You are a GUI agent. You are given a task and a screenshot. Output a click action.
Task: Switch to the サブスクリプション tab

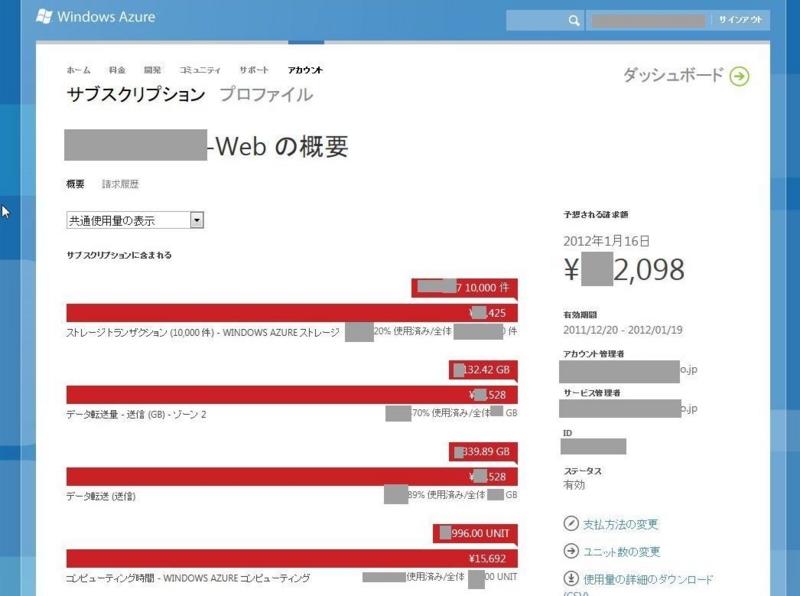coord(136,94)
